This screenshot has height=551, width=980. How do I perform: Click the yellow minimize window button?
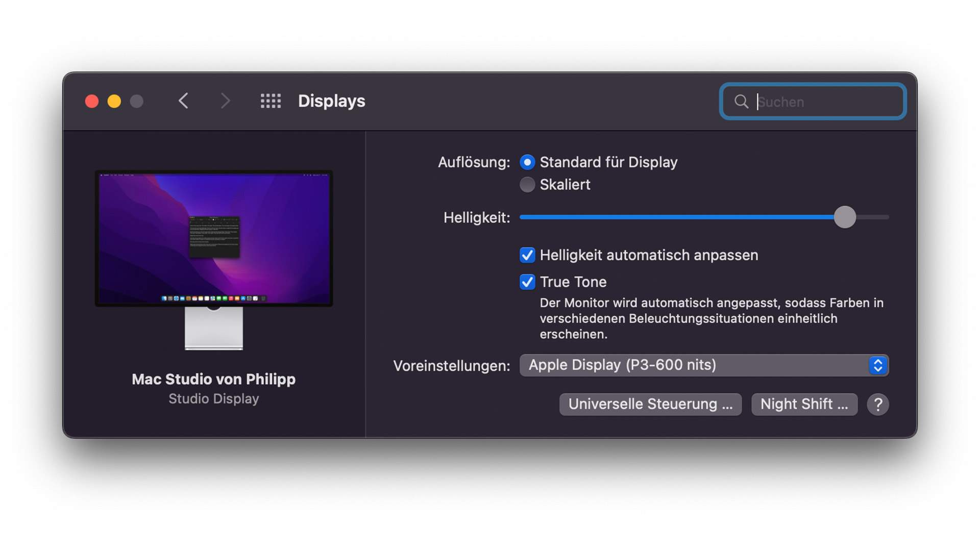(114, 101)
